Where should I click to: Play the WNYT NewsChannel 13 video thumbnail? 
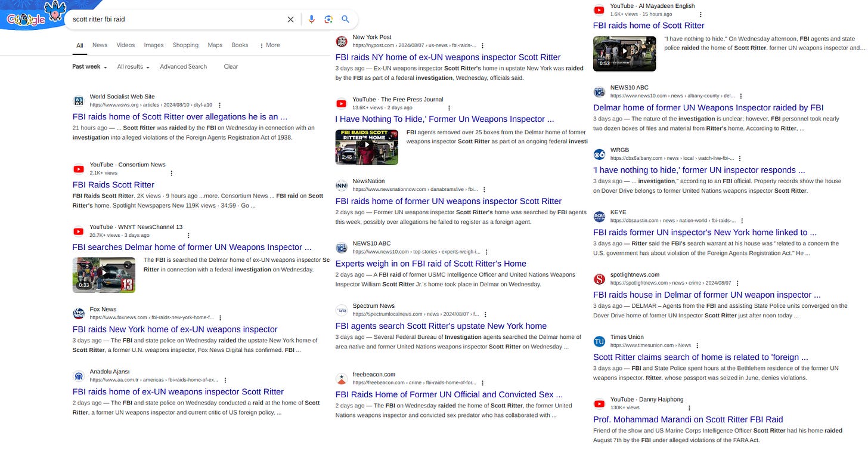pyautogui.click(x=104, y=275)
